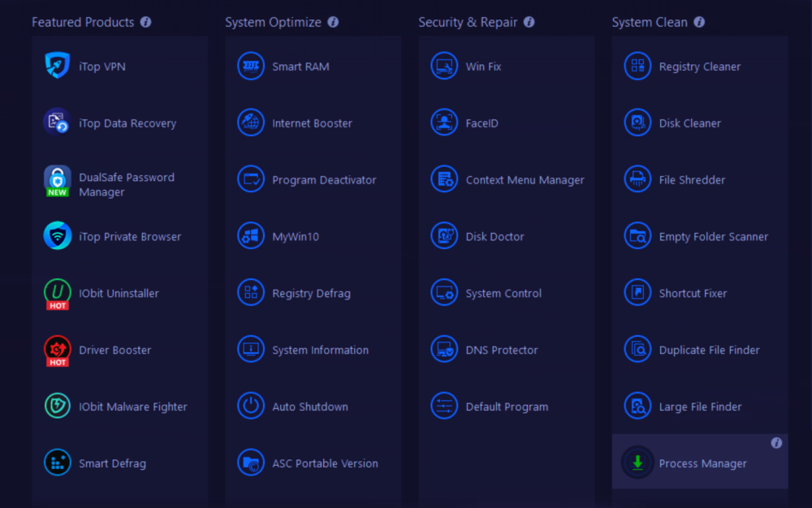Image resolution: width=812 pixels, height=508 pixels.
Task: Open the Program Deactivator icon
Action: point(251,179)
